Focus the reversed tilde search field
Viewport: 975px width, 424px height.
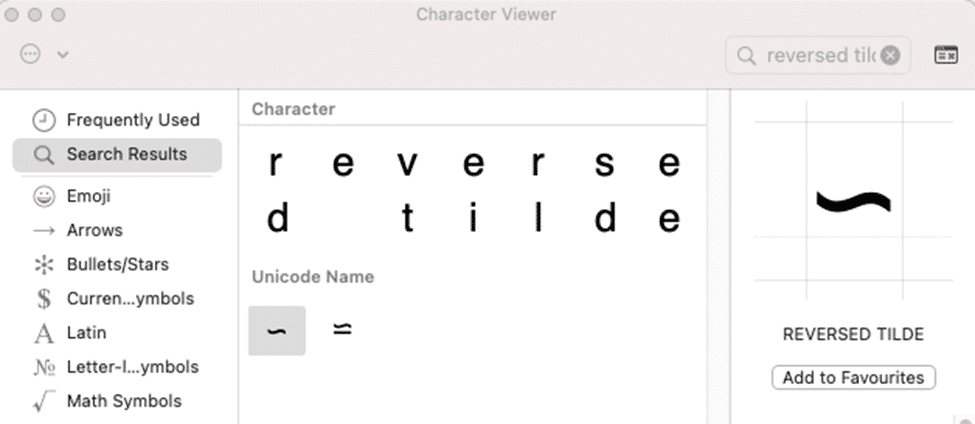820,55
